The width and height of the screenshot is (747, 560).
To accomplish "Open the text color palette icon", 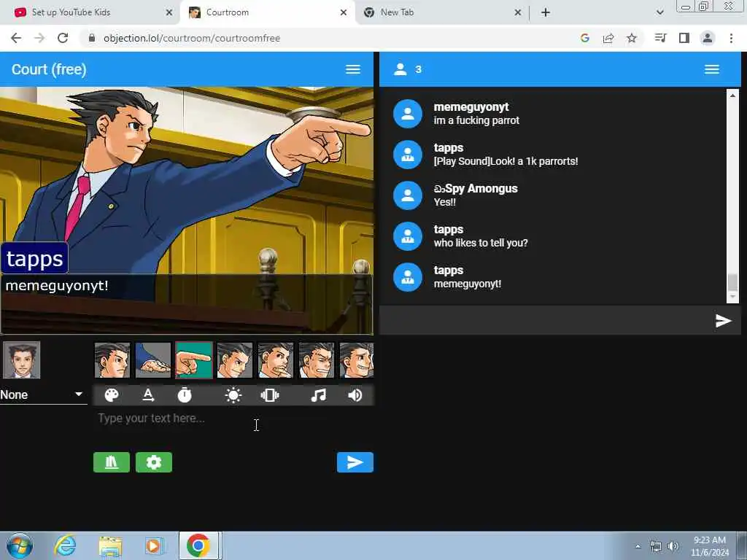I will click(x=112, y=395).
